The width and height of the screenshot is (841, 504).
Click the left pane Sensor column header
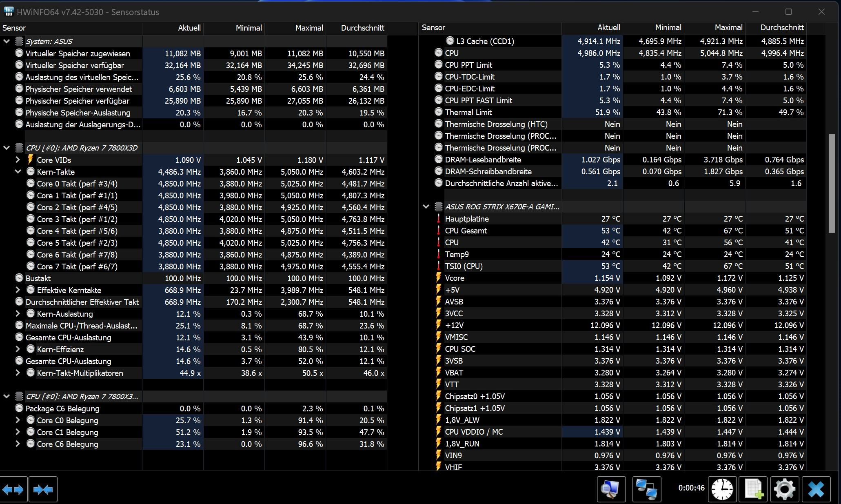pyautogui.click(x=71, y=28)
